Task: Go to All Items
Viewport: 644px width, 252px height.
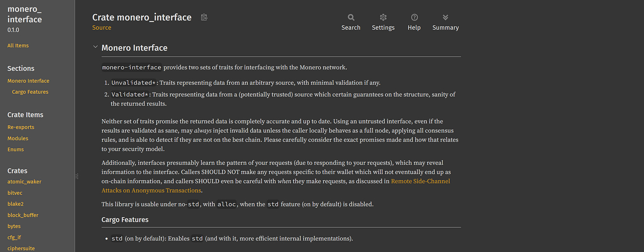Action: (x=18, y=46)
